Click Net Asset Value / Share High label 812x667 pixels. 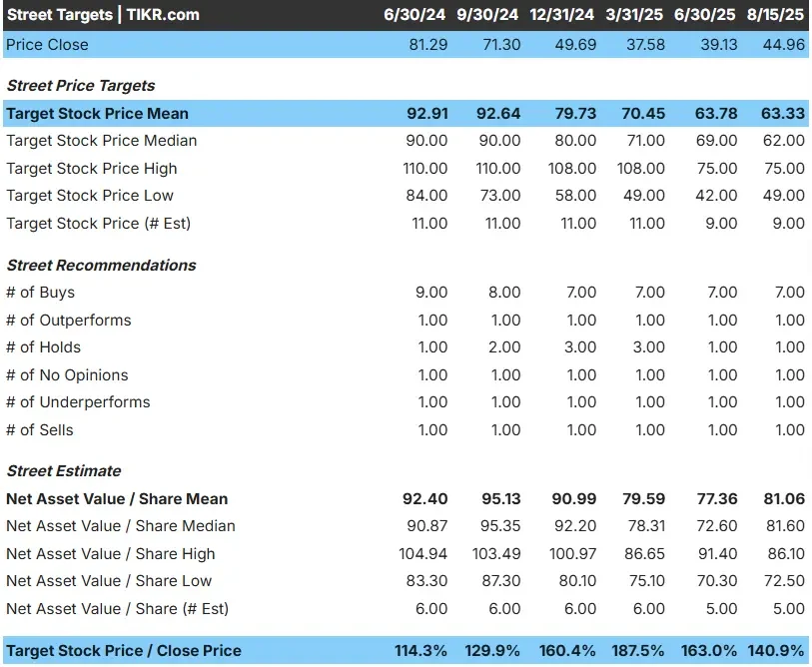pos(111,553)
